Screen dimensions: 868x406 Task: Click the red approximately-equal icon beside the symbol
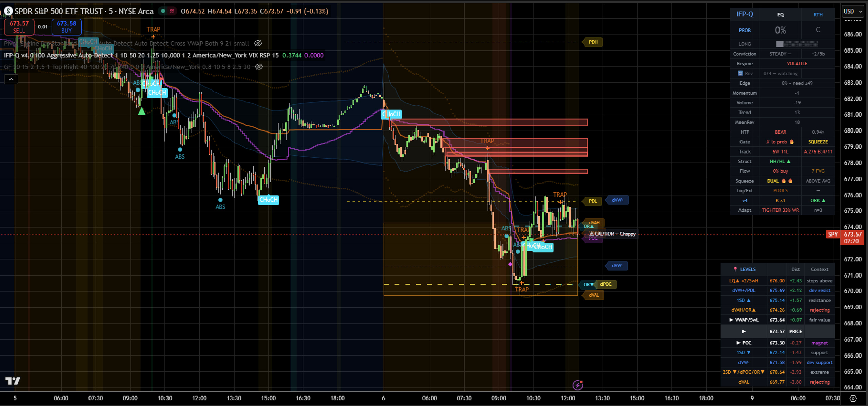coord(172,11)
